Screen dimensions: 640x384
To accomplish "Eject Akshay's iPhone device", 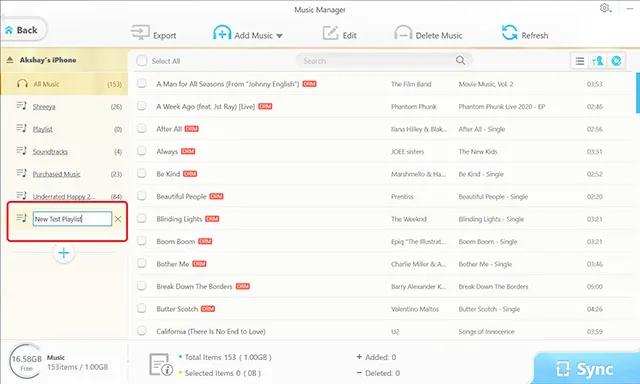I will (x=10, y=60).
